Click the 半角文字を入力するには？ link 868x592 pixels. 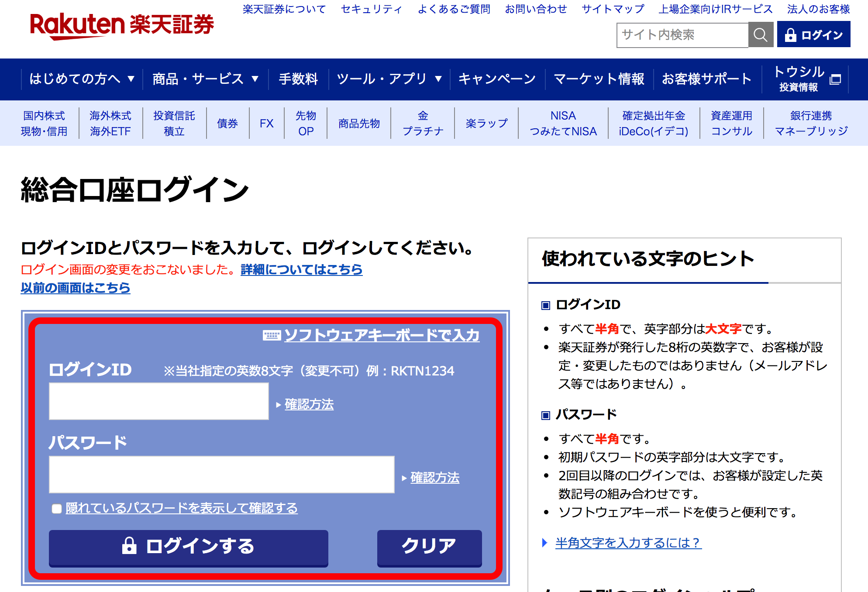pos(628,543)
